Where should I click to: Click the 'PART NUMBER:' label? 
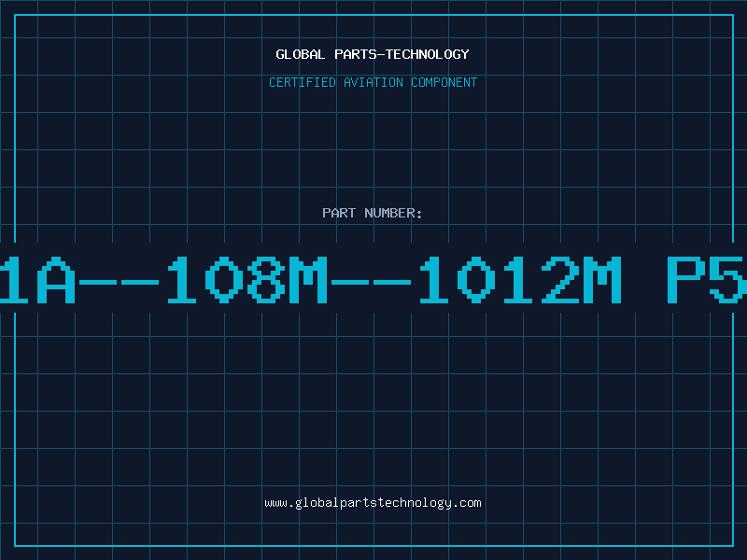(373, 213)
